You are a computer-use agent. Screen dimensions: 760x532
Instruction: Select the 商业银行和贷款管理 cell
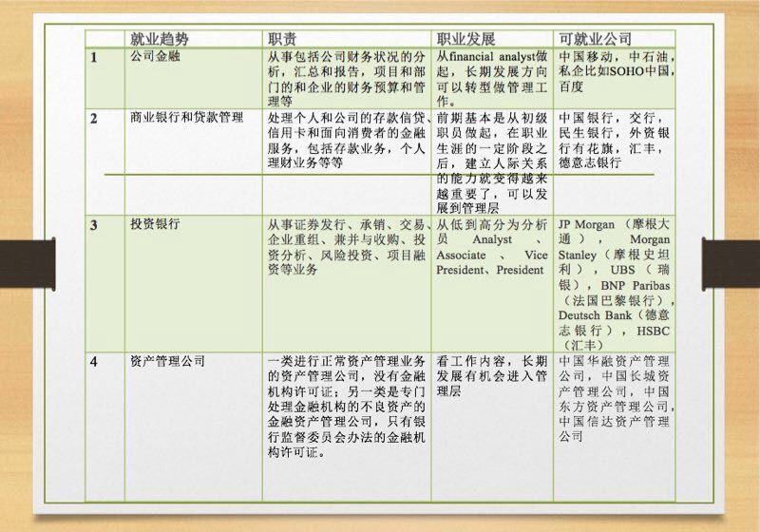point(194,161)
